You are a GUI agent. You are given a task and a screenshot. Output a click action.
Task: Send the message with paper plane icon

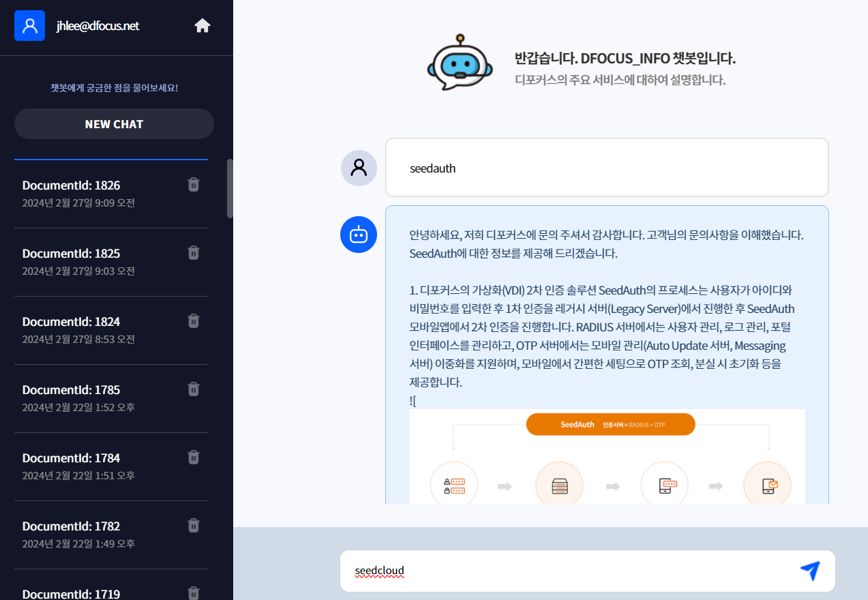coord(809,571)
